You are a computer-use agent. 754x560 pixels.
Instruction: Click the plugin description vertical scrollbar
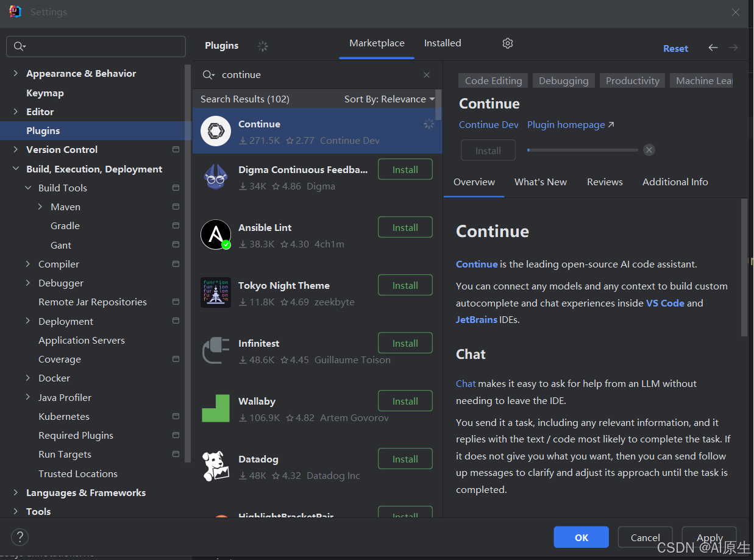click(744, 267)
